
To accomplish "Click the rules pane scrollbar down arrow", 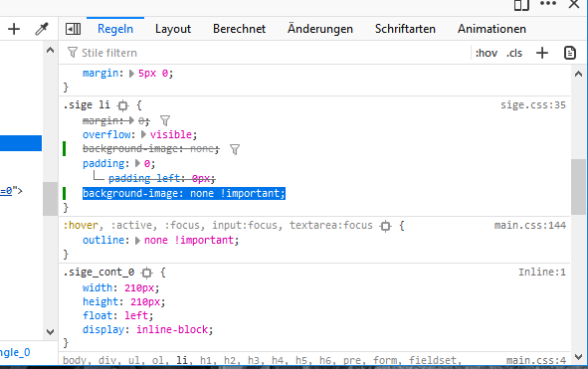I will 578,357.
